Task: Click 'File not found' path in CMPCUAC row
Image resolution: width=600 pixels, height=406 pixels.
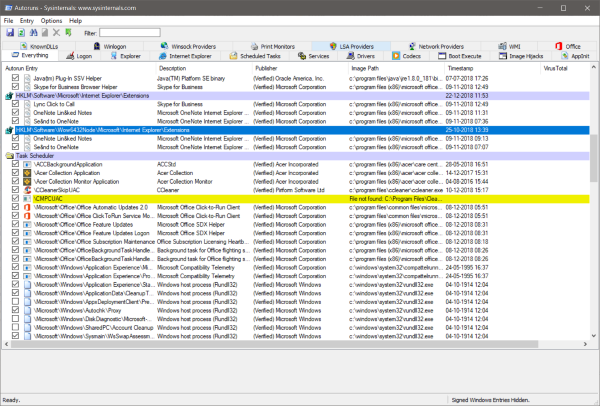Action: coord(396,199)
